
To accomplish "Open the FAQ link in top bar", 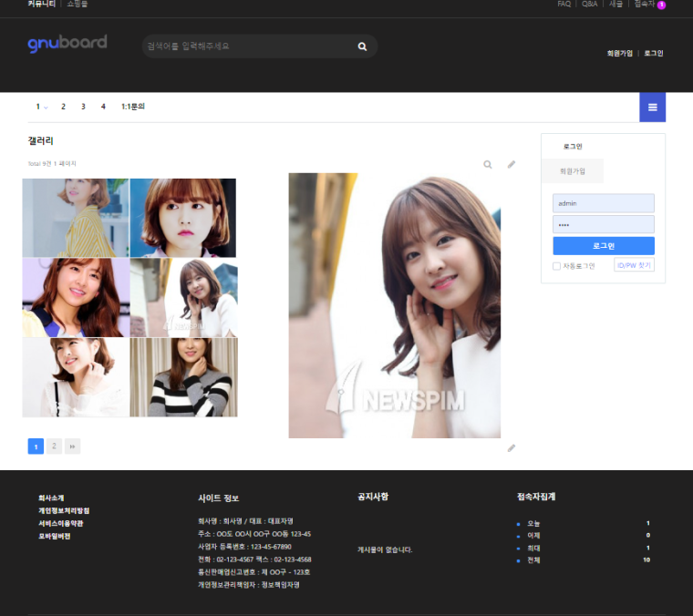I will pos(564,5).
